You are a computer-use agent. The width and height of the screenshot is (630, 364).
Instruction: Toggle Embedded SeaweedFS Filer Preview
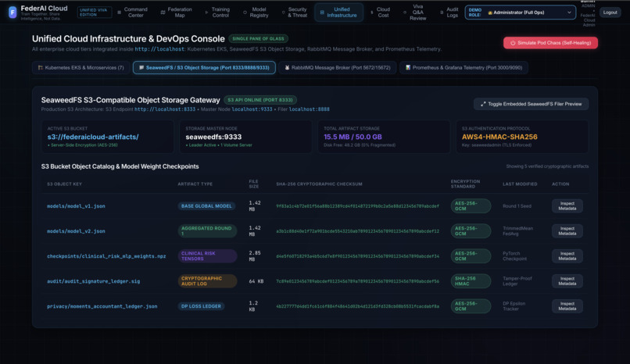click(531, 104)
